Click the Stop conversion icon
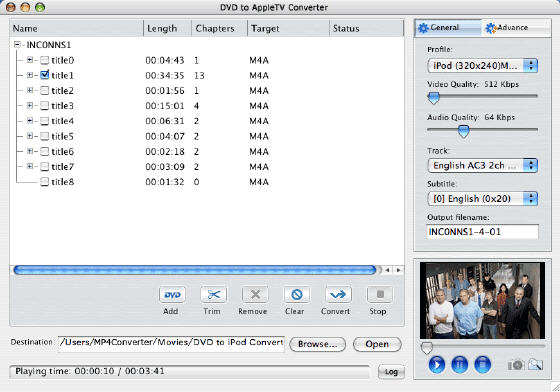 tap(380, 295)
